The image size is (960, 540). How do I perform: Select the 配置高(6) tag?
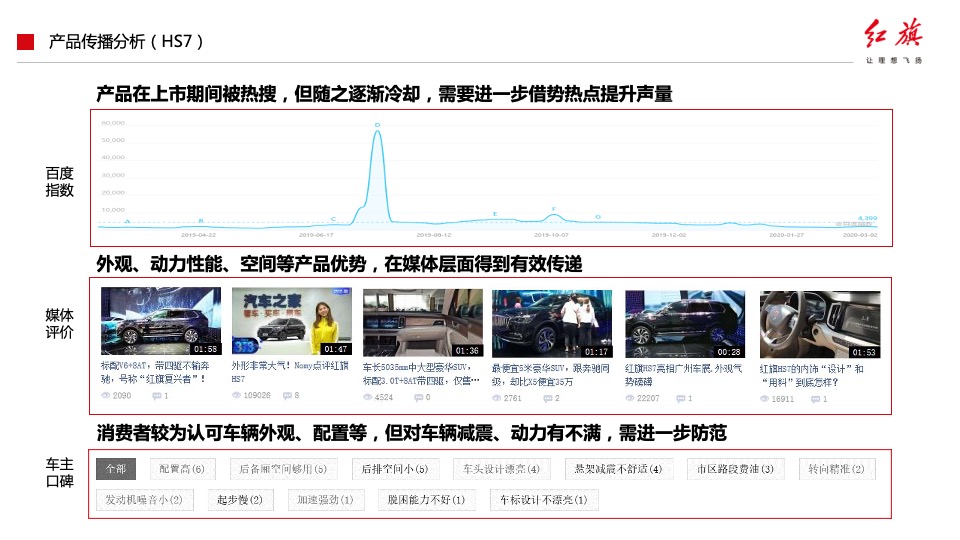coord(182,469)
